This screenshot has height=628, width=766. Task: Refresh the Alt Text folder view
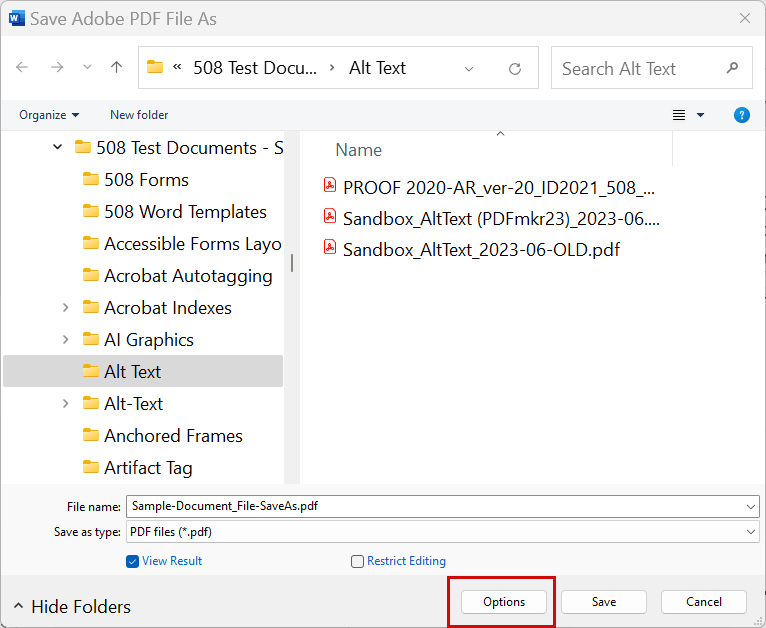(515, 68)
